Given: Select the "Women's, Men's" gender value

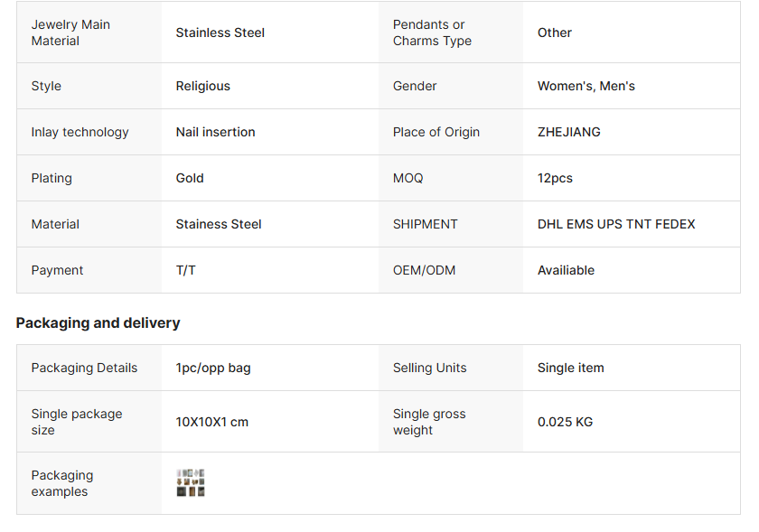Looking at the screenshot, I should [x=586, y=86].
